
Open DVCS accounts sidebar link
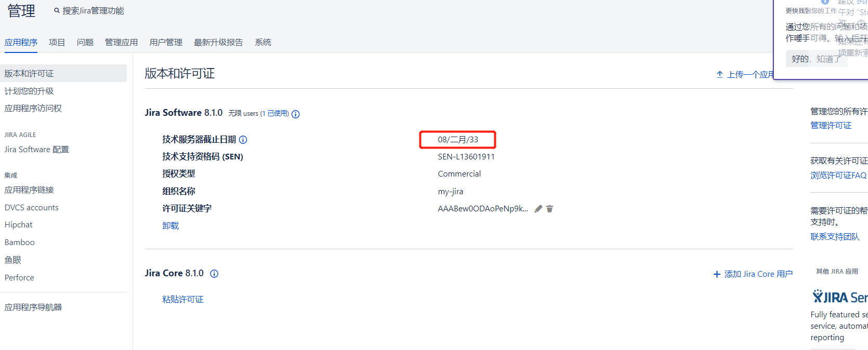tap(32, 208)
